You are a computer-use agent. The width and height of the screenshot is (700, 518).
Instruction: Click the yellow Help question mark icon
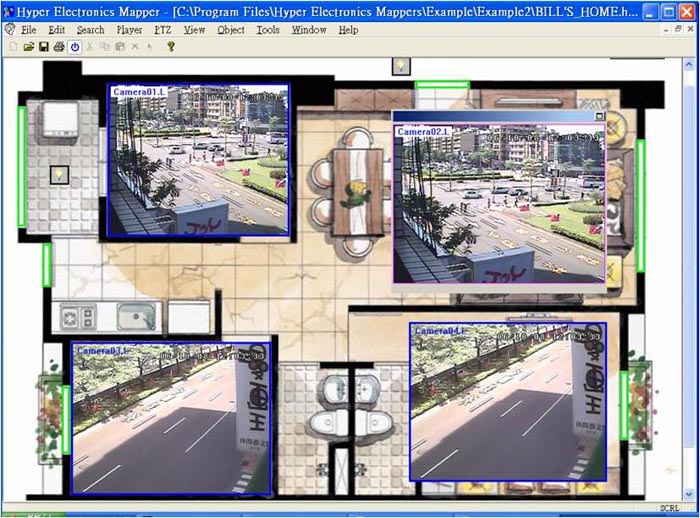point(171,47)
